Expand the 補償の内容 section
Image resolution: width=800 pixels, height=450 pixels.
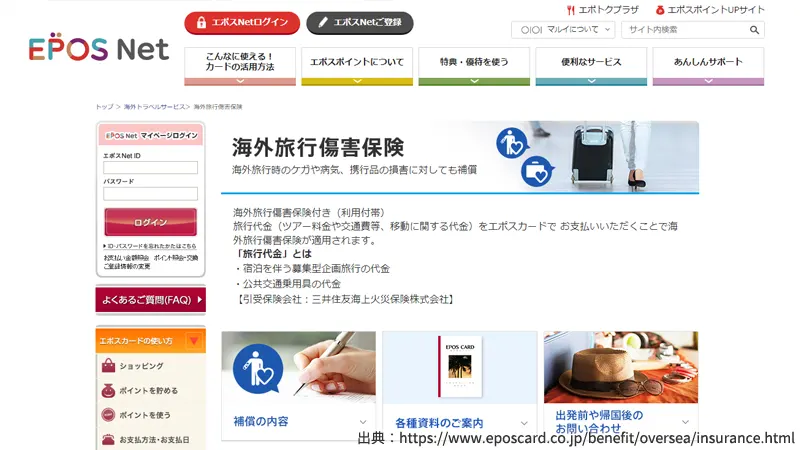pos(298,422)
